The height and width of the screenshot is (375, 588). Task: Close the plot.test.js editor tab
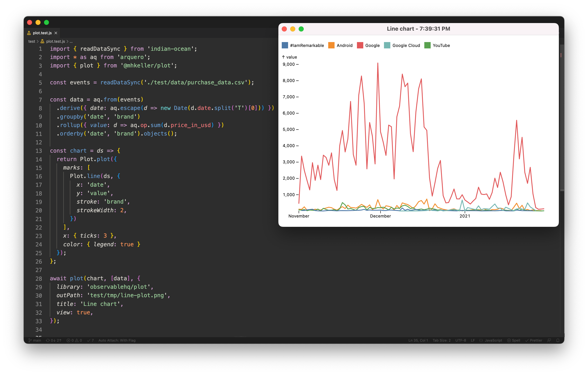pos(56,33)
